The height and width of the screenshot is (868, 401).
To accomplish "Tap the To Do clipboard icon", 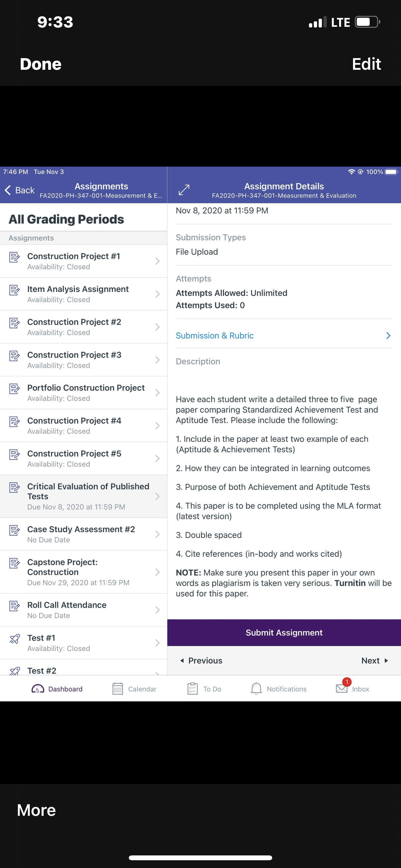I will pos(192,689).
